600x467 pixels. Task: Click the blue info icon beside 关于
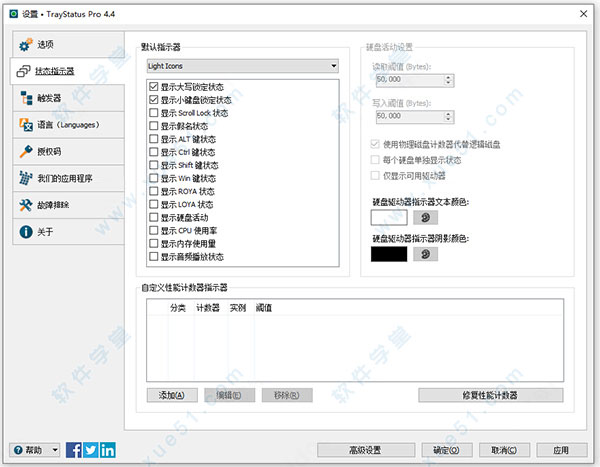(26, 232)
